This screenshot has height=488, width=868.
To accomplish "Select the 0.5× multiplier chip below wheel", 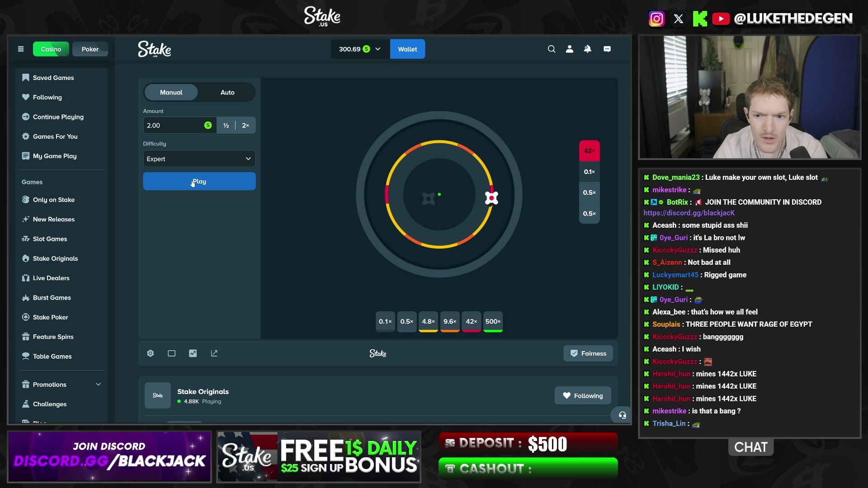I will pos(407,322).
